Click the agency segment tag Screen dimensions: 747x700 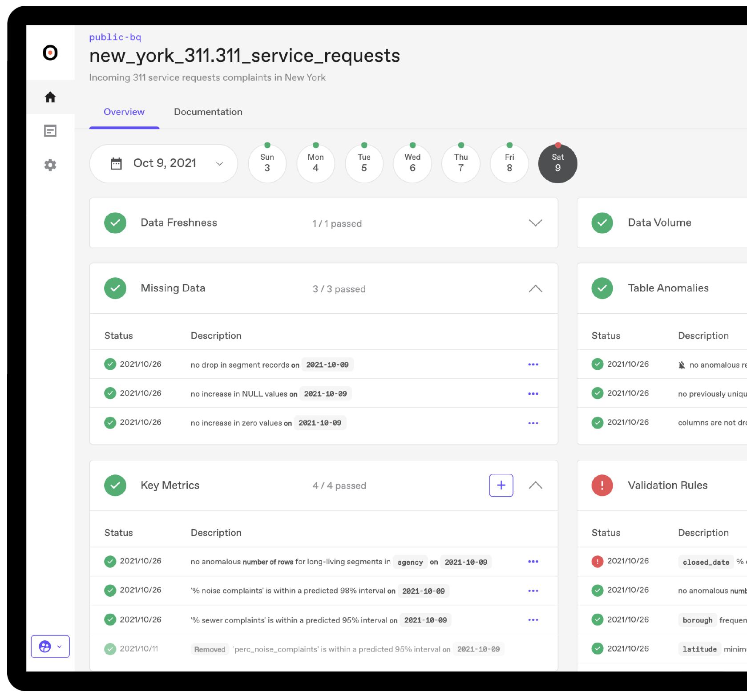(410, 562)
